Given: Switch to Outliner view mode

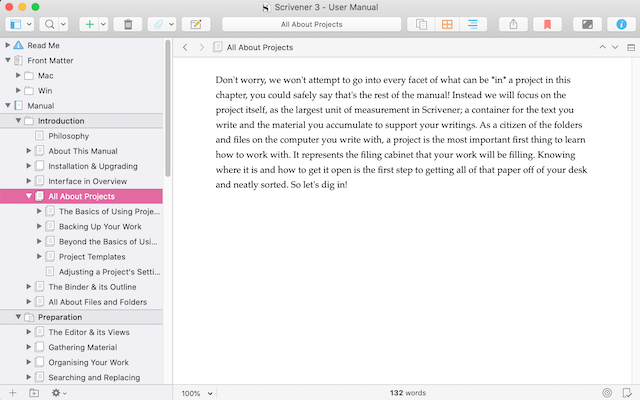Looking at the screenshot, I should 473,24.
